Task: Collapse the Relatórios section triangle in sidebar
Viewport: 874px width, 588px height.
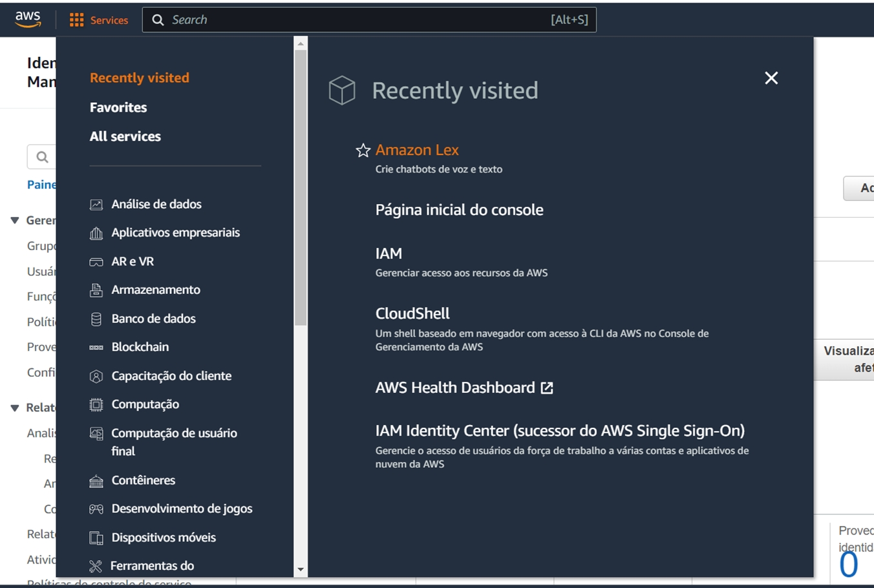Action: [x=15, y=408]
